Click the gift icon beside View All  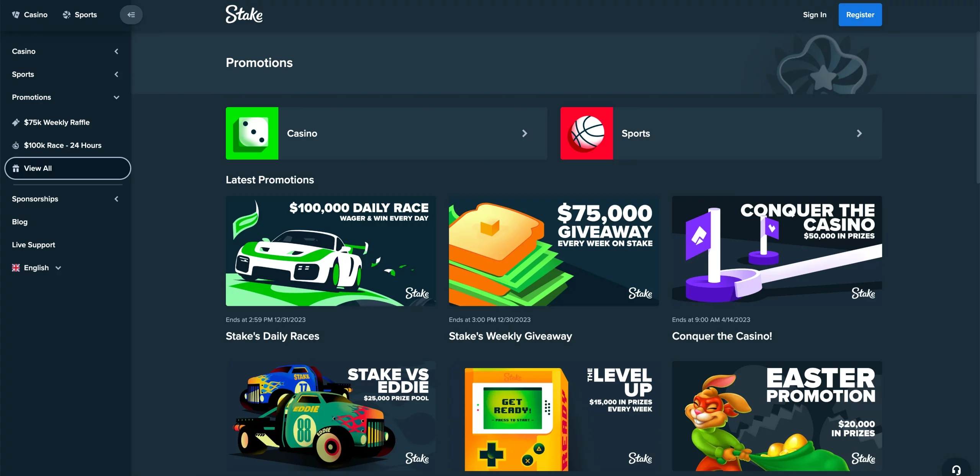pos(16,168)
